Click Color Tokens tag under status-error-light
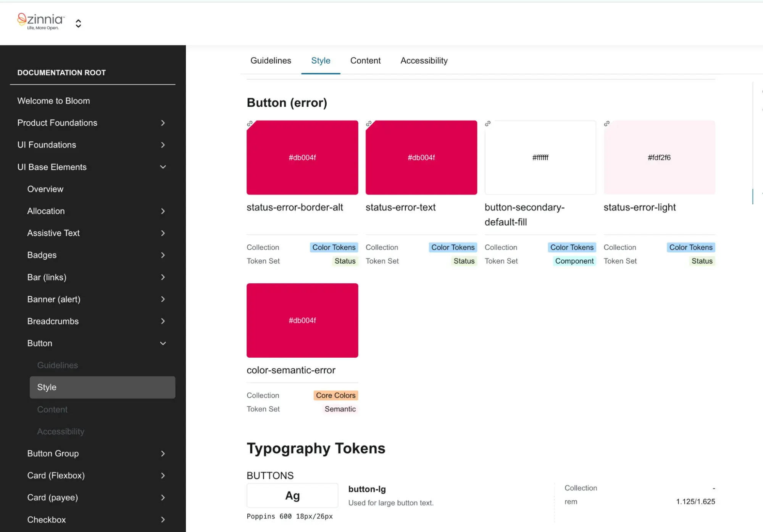The image size is (763, 532). (x=691, y=248)
